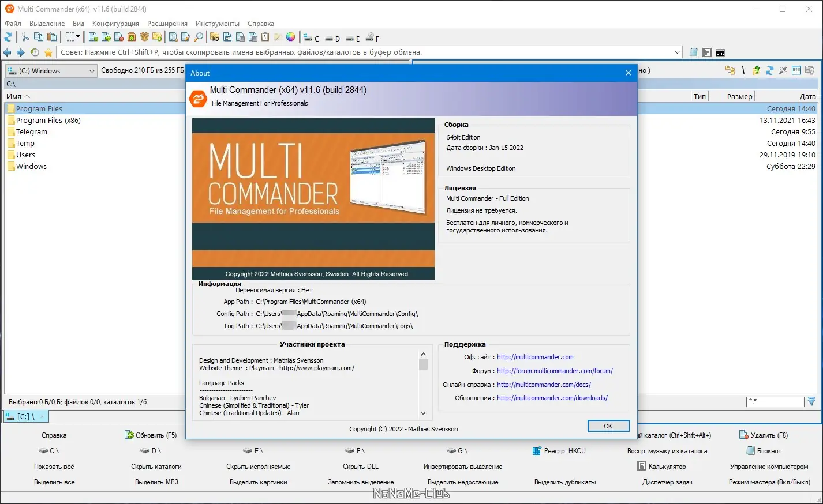
Task: Open the Файл menu
Action: (x=13, y=24)
